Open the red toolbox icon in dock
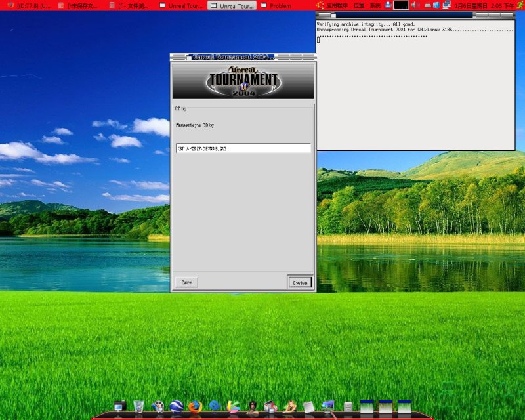This screenshot has width=525, height=420. [270, 407]
